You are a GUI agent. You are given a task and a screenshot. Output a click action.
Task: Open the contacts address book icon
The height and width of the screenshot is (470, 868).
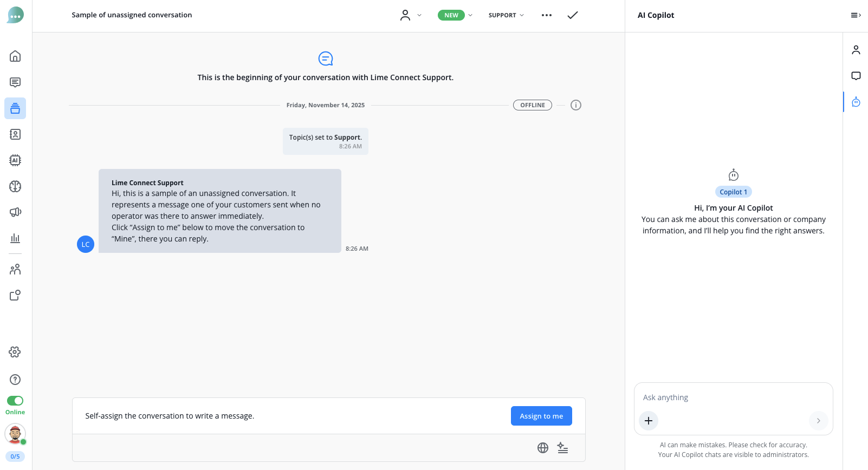pos(15,134)
